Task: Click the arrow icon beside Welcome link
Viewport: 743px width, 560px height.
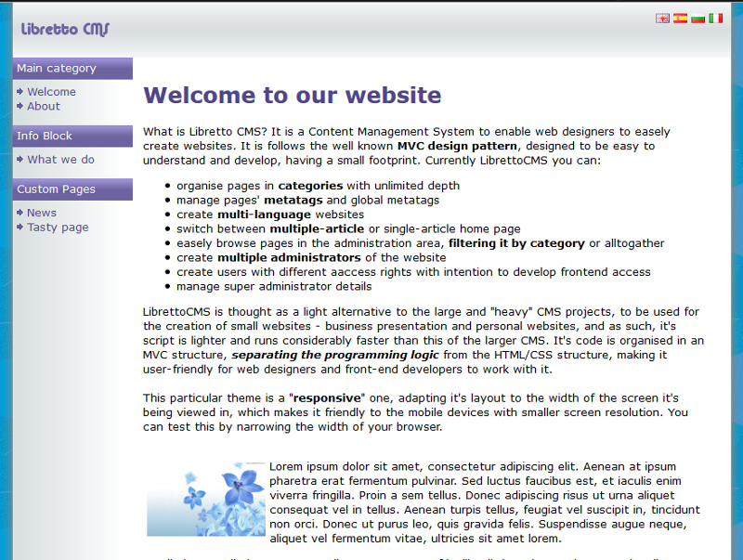Action: click(20, 92)
